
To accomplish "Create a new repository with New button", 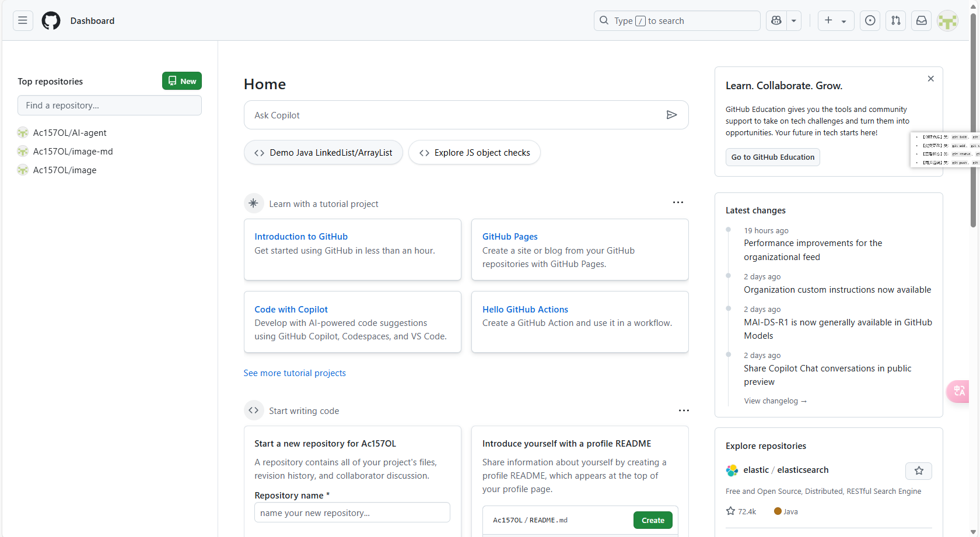I will click(182, 81).
